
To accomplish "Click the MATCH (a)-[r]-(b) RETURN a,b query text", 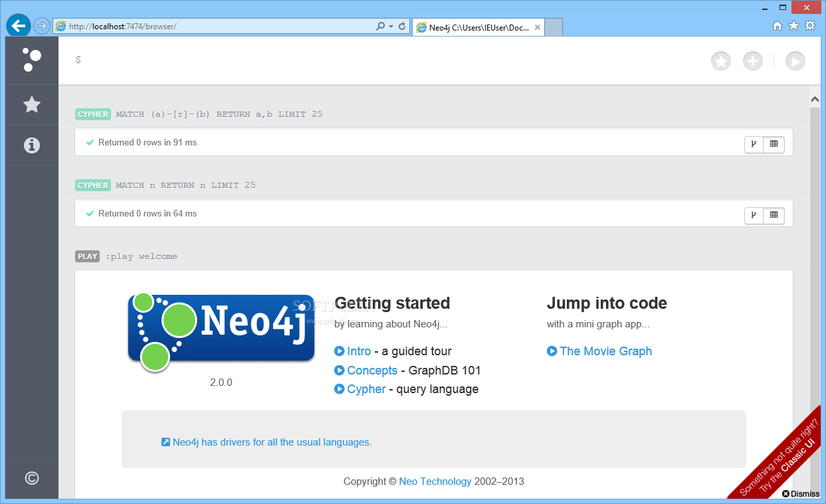I will tap(219, 114).
